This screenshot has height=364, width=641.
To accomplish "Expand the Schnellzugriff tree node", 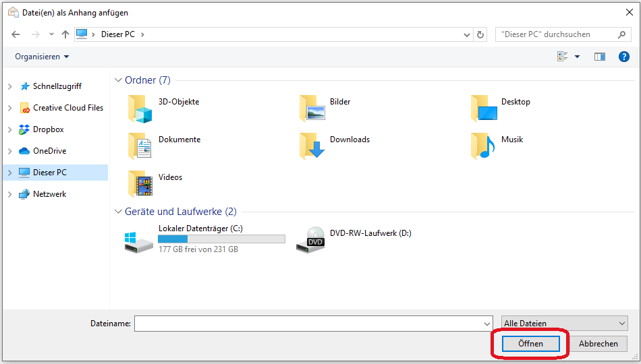I will click(9, 86).
